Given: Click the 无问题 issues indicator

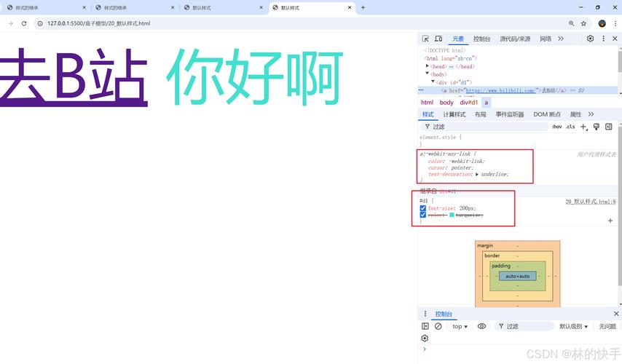Looking at the screenshot, I should 607,326.
